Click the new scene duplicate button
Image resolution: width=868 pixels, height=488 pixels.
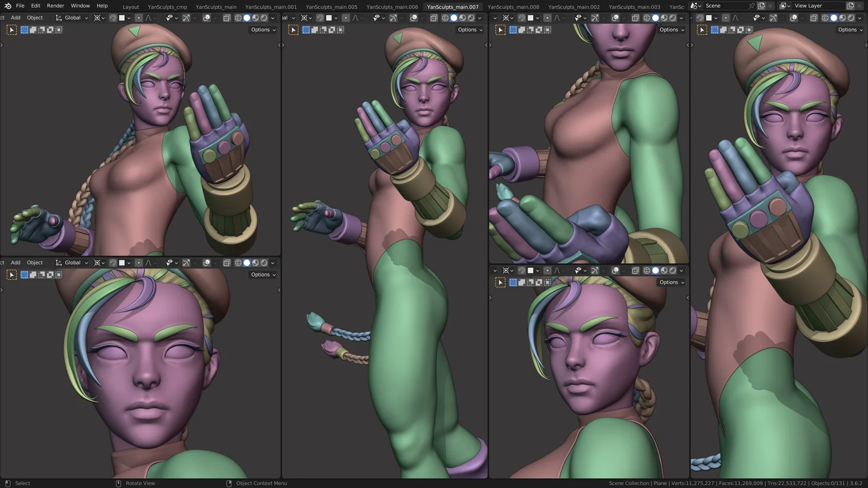(761, 5)
